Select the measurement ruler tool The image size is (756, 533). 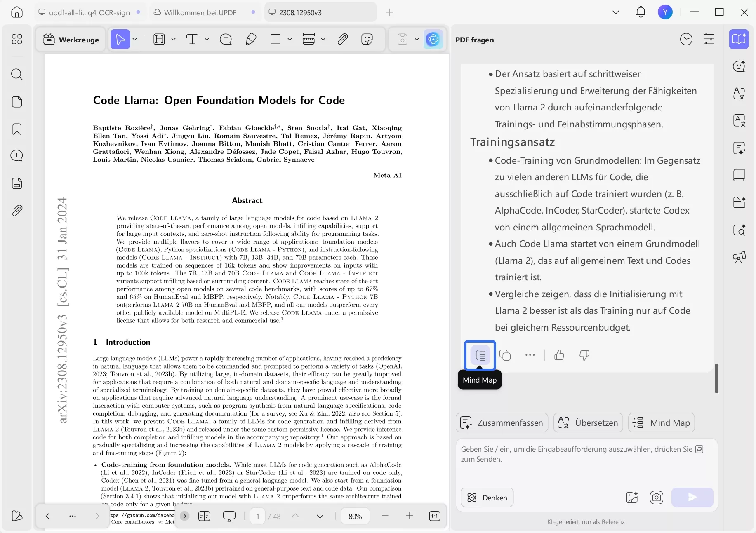(x=309, y=40)
